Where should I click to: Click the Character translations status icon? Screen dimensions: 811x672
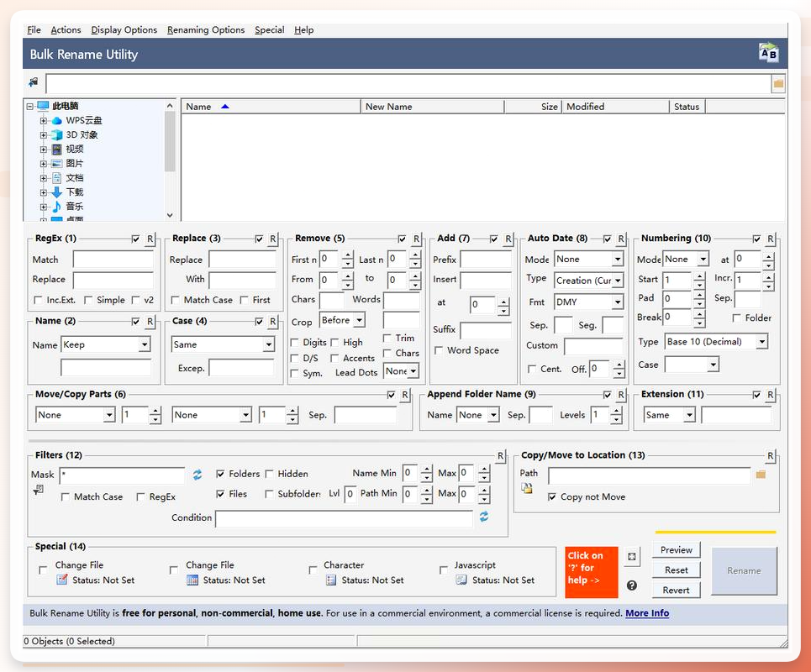tap(331, 580)
